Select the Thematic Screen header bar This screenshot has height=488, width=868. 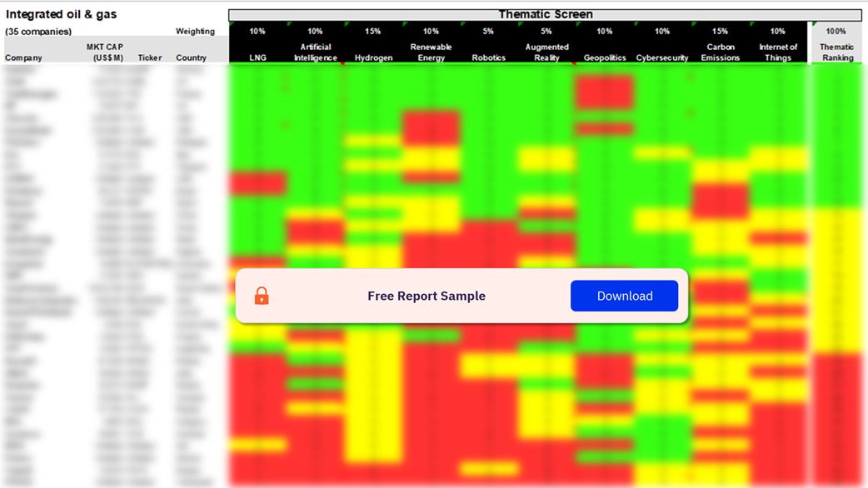546,14
